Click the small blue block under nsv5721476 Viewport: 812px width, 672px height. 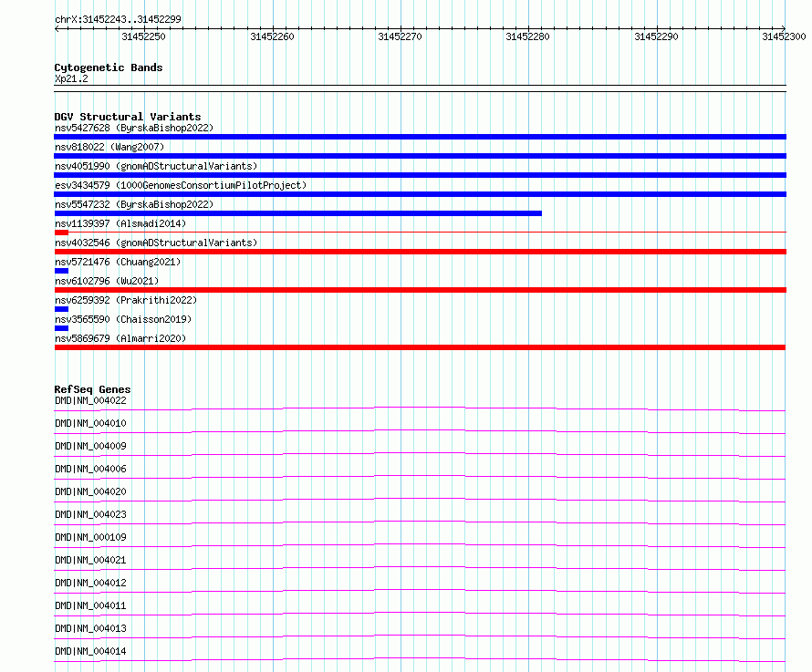[x=61, y=271]
